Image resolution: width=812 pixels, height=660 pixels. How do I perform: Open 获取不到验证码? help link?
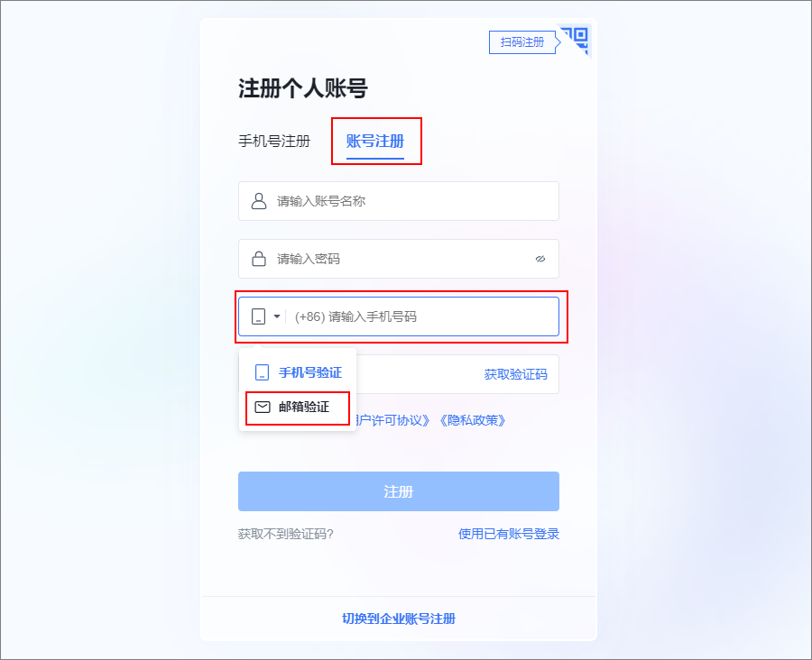tap(285, 534)
